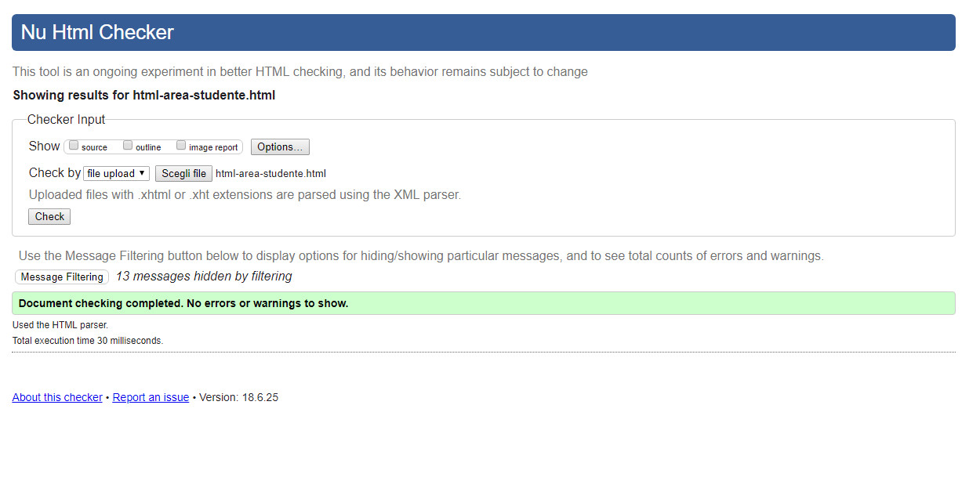Enable the outline checkbox
Screen dimensions: 980x481
coord(128,145)
